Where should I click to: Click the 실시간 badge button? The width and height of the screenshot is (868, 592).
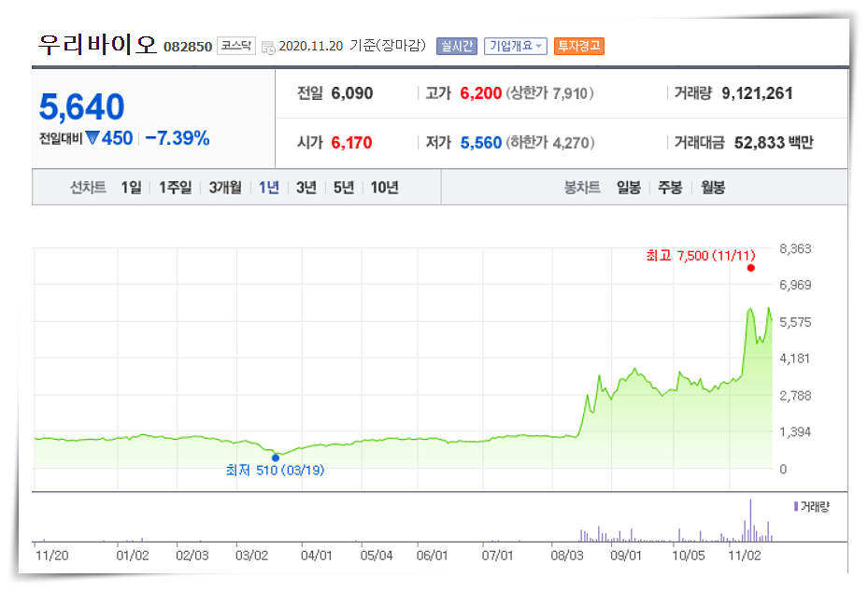457,46
